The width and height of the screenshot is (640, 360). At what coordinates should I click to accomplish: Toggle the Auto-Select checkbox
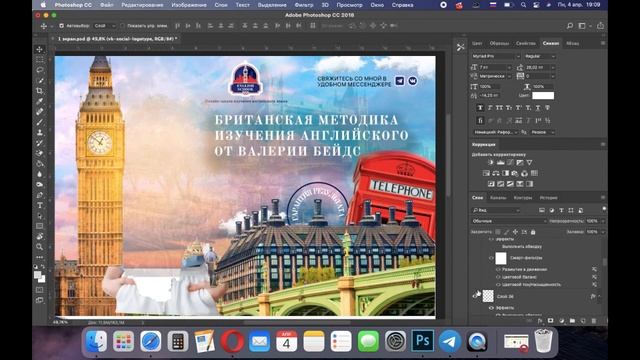(62, 26)
